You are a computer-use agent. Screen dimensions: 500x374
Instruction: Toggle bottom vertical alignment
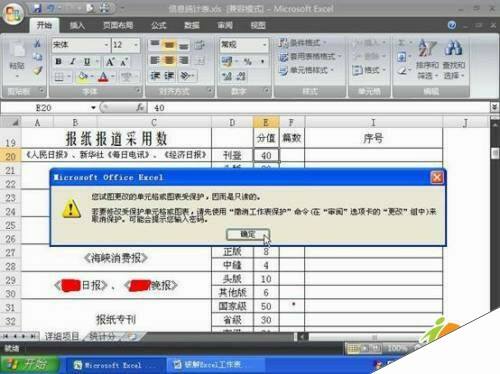(x=184, y=45)
